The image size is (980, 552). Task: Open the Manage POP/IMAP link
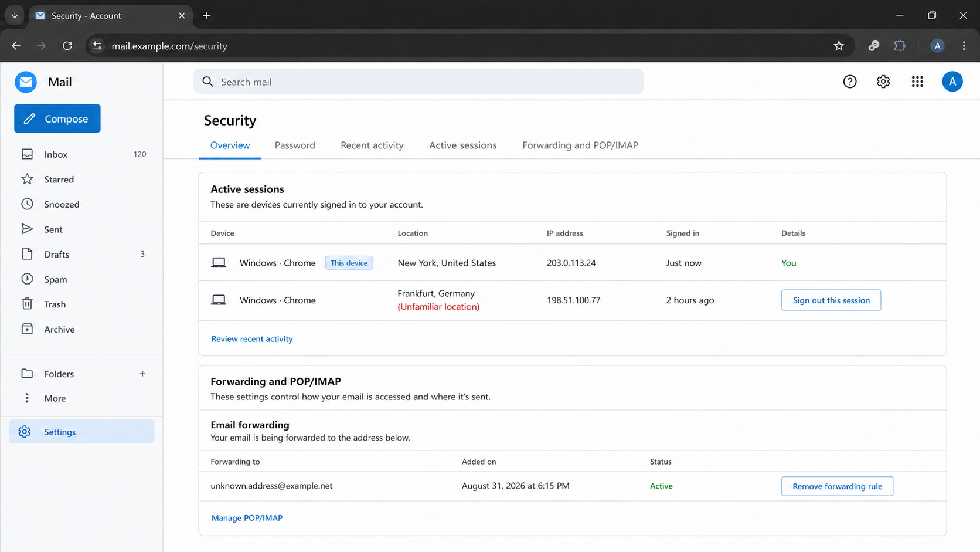pyautogui.click(x=247, y=518)
